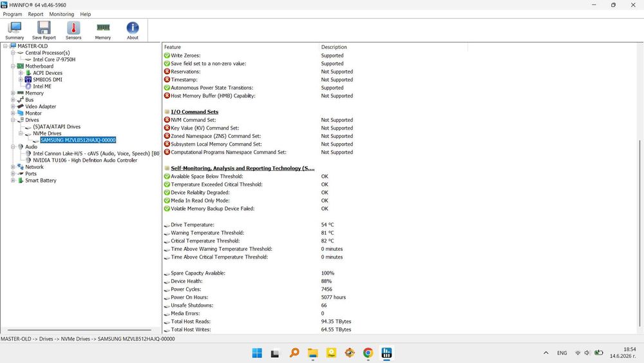Click the tree panel horizontal scrollbar
Screen dimensions: 644x363
point(79,329)
